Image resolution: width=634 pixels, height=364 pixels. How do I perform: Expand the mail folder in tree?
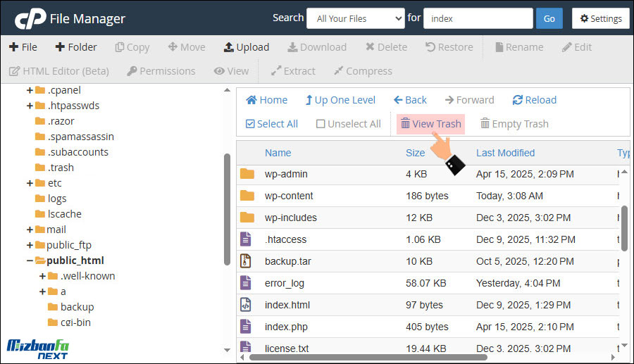30,230
